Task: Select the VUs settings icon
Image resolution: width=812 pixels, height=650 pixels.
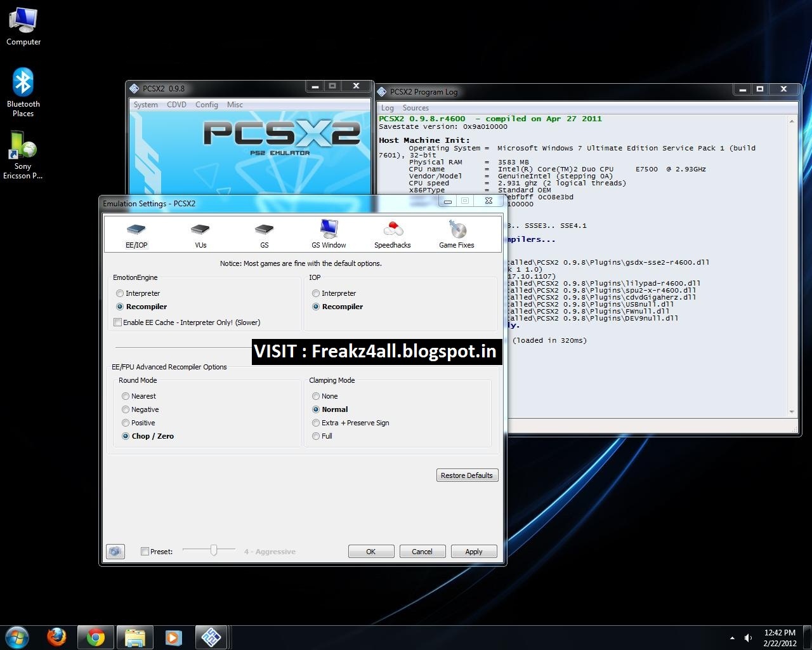Action: tap(200, 234)
